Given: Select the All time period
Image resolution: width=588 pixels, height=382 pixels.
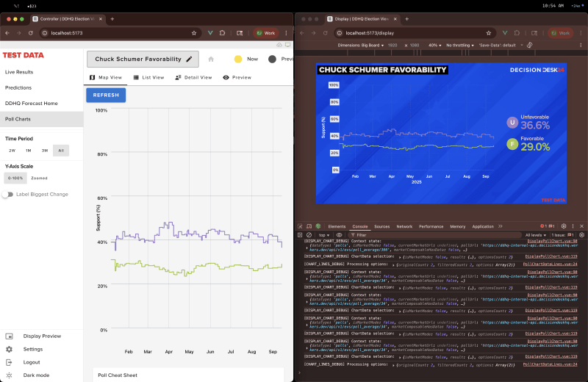Looking at the screenshot, I should [x=61, y=151].
